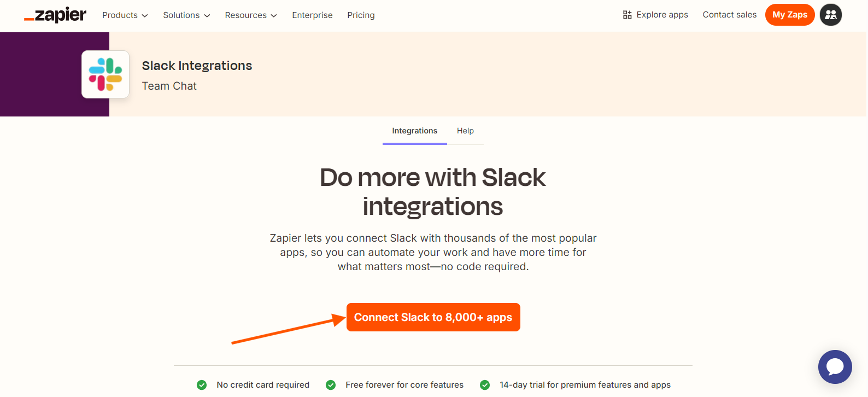868x397 pixels.
Task: Click the Explore apps grid icon
Action: (x=627, y=15)
